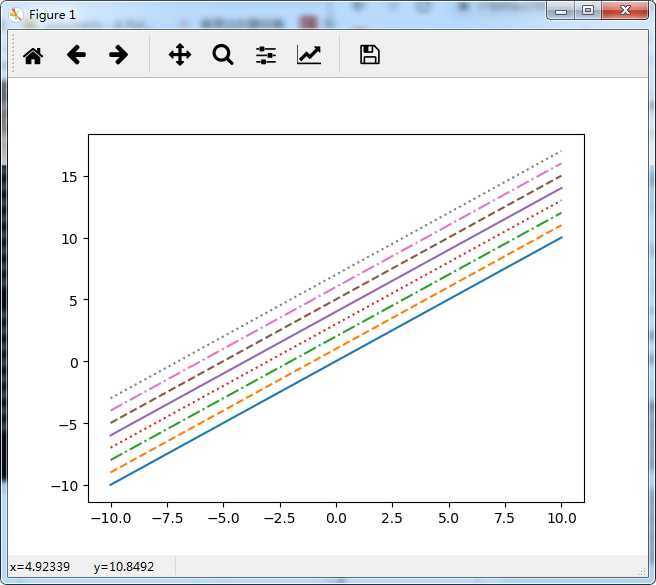Click the y-axis label −5

click(x=69, y=424)
